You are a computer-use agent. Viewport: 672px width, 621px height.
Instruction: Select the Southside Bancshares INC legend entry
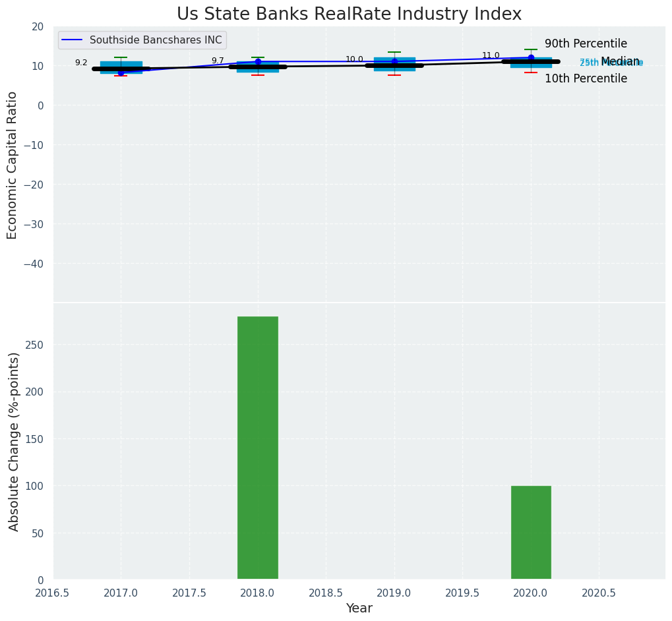click(x=156, y=40)
